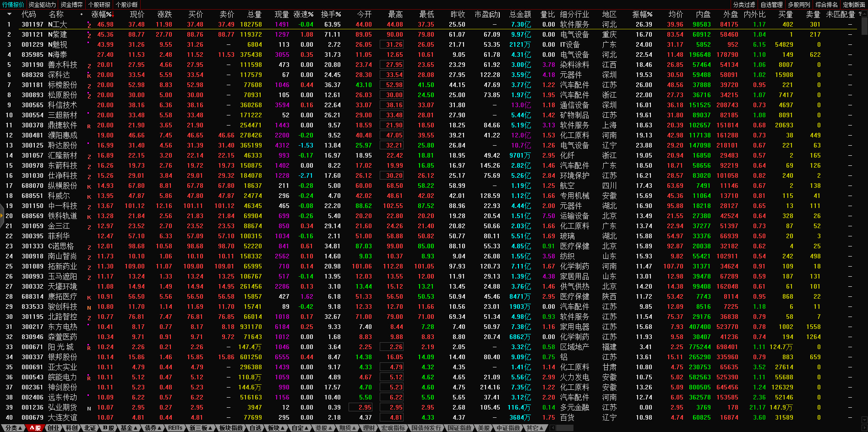Viewport: 868px width, 432px height.
Task: Click the help question mark icon
Action: pos(860,14)
